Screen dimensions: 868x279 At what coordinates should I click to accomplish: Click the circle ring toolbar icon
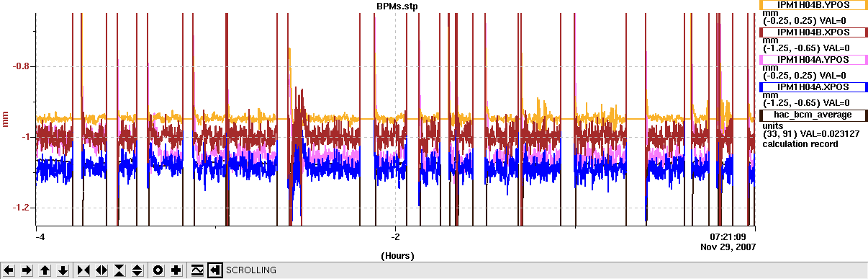158,270
